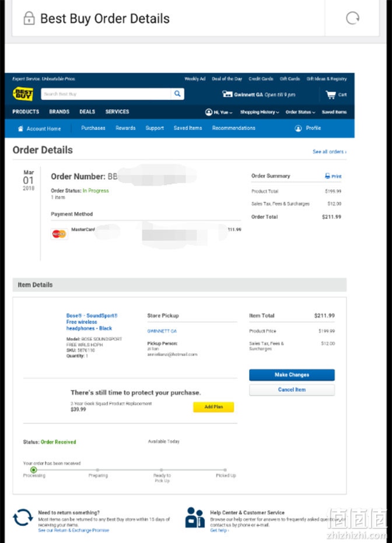Open the DEALS menu

click(87, 112)
